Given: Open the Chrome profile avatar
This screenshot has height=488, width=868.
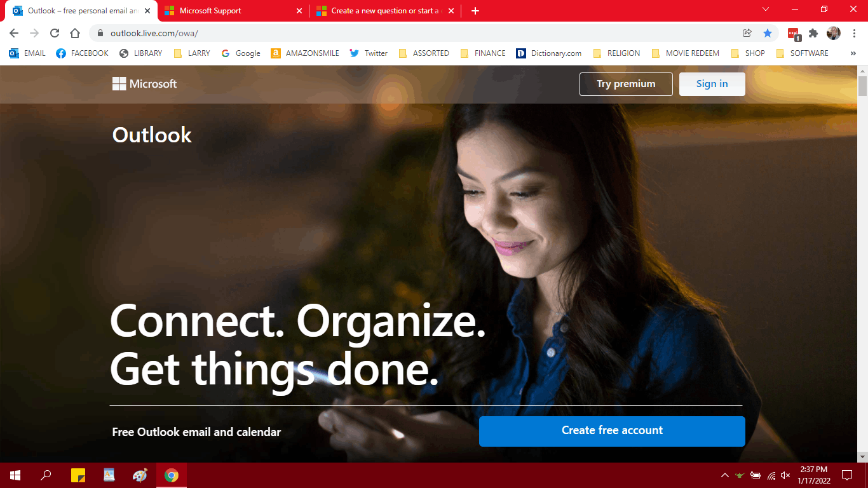Looking at the screenshot, I should pos(834,33).
